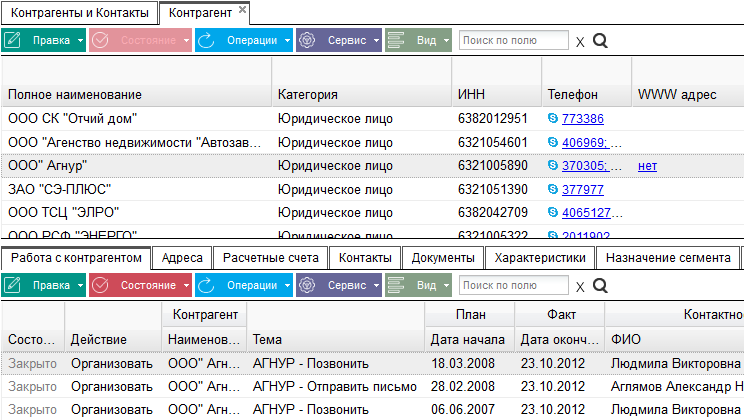Open phone link 377977

coord(583,189)
